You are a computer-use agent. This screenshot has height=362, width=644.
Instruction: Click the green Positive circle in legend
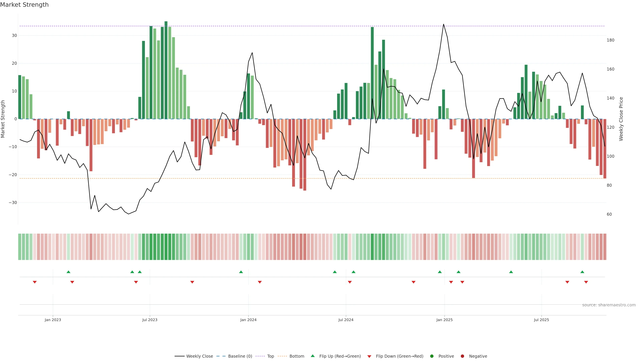[432, 356]
